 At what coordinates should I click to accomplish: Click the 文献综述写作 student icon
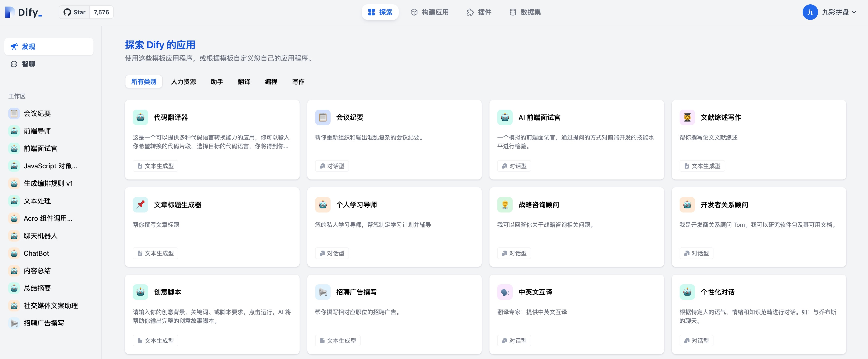(687, 117)
